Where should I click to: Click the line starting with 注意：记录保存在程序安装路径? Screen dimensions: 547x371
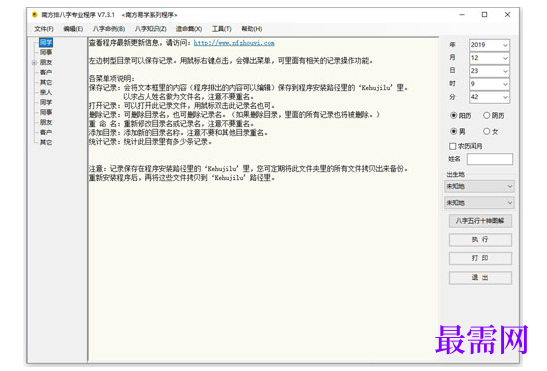248,169
